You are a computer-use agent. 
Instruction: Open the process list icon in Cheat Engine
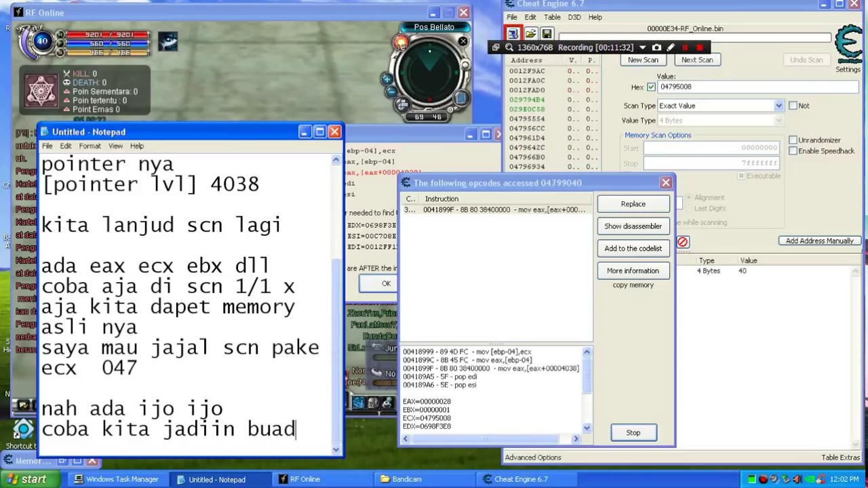[x=513, y=34]
